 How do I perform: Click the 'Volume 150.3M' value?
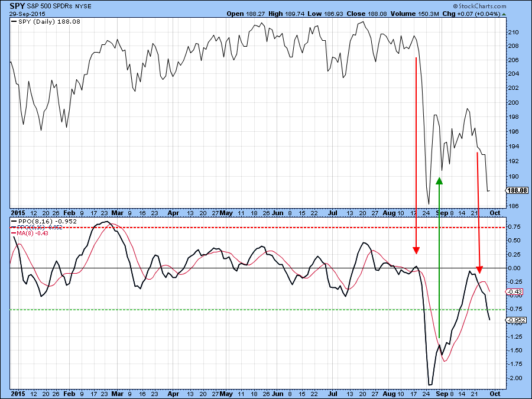[414, 14]
